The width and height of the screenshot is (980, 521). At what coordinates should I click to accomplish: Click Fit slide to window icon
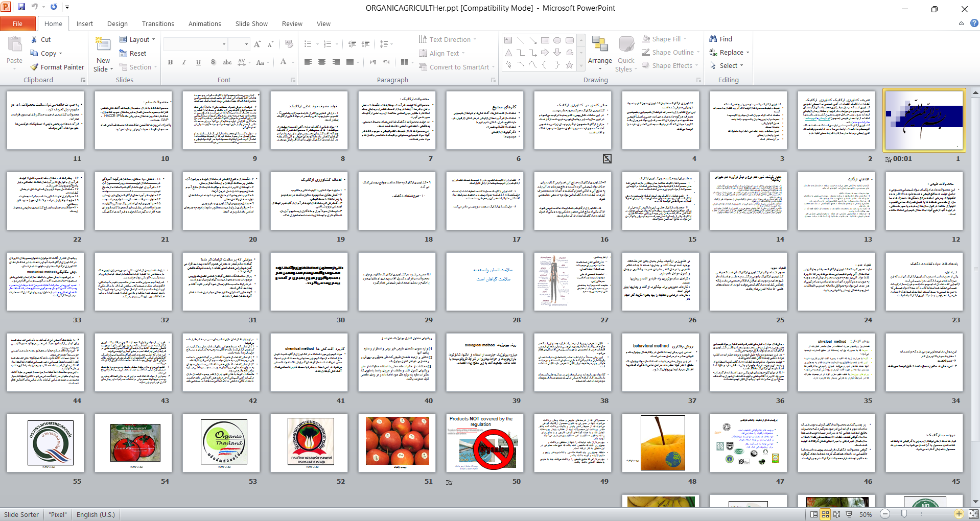pyautogui.click(x=973, y=514)
